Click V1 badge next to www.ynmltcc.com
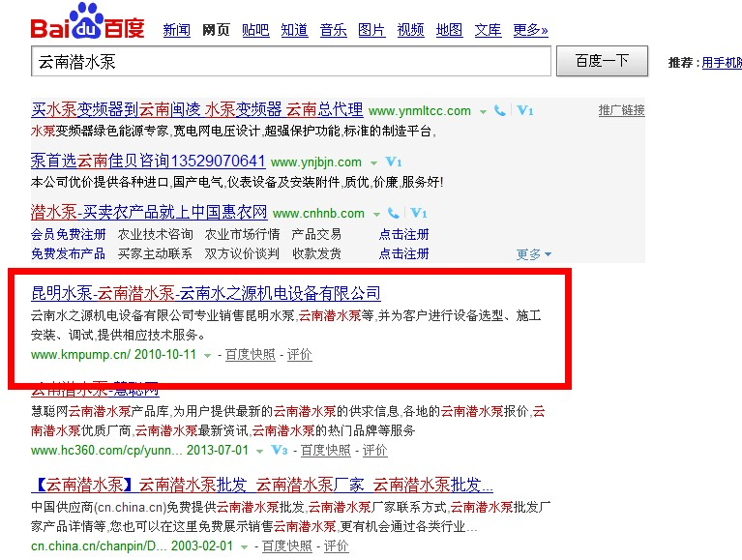742x560 pixels. [x=524, y=110]
